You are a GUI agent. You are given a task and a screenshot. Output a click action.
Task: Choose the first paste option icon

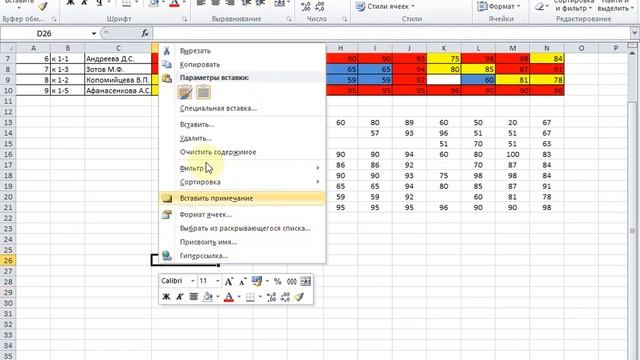(x=185, y=93)
